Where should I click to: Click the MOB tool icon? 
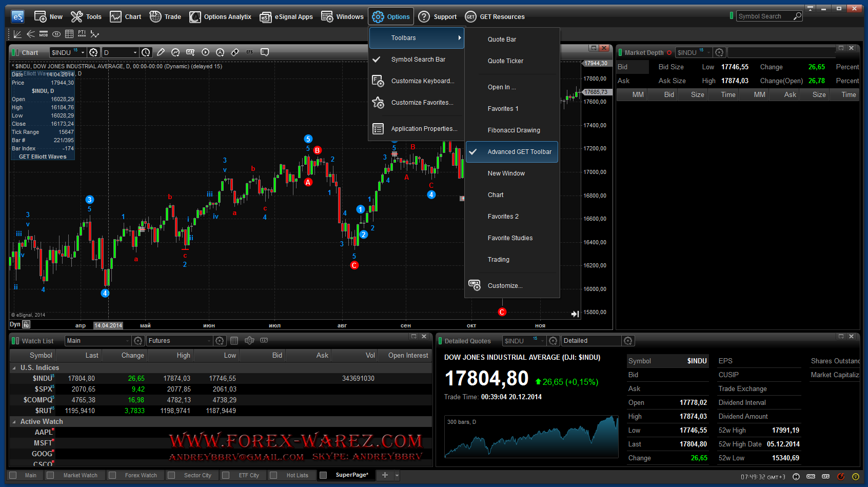(x=44, y=34)
